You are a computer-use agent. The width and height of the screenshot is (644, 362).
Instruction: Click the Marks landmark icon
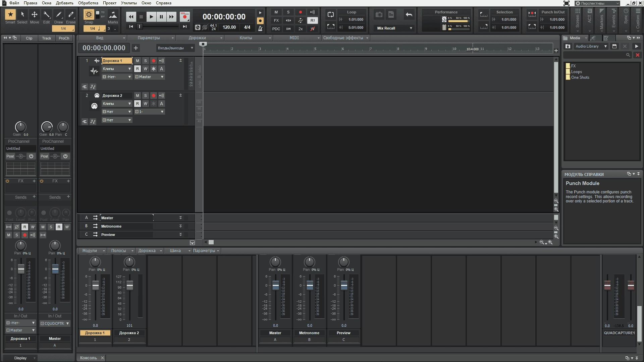pyautogui.click(x=113, y=15)
